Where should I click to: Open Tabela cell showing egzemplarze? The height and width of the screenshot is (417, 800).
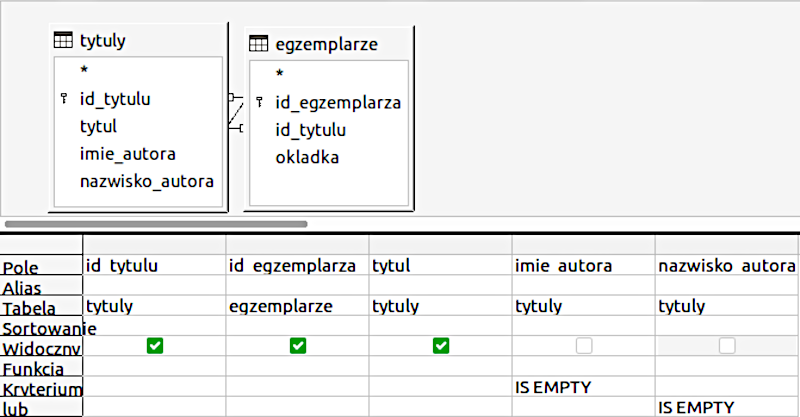pyautogui.click(x=298, y=307)
